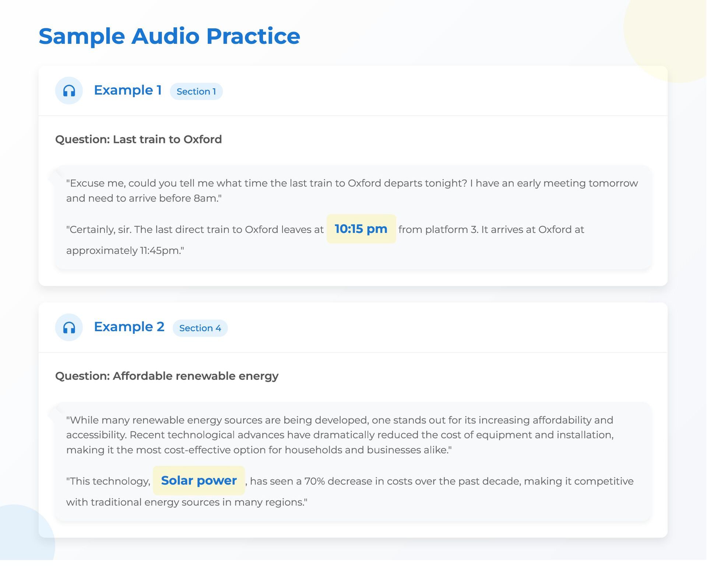Select the Section 4 badge
707x588 pixels.
point(200,328)
